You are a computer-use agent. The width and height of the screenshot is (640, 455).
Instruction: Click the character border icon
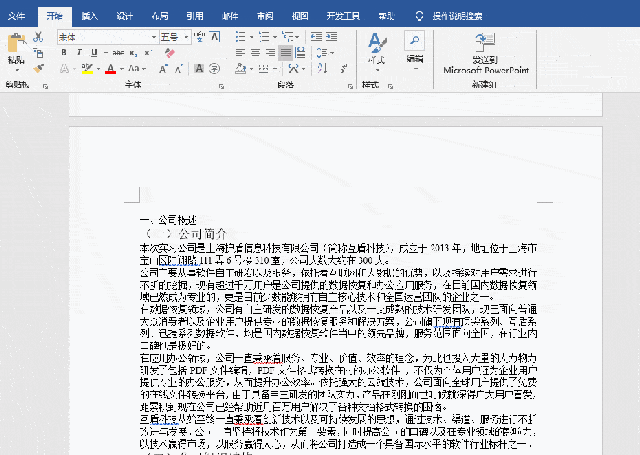pyautogui.click(x=216, y=37)
